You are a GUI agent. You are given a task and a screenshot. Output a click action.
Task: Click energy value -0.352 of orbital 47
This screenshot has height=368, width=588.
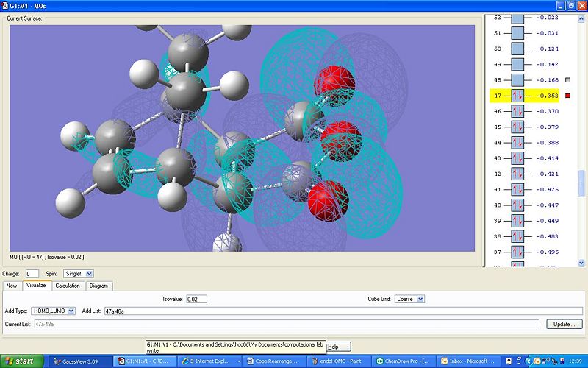pyautogui.click(x=547, y=96)
